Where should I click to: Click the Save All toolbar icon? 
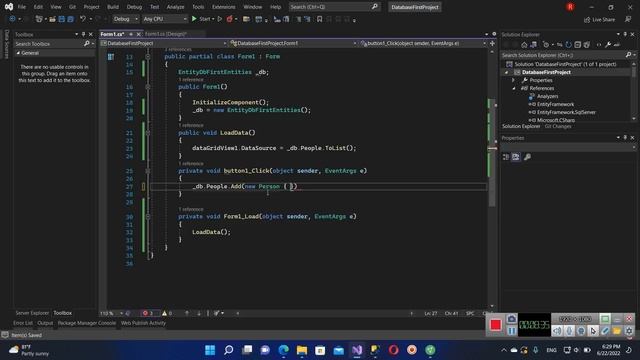70,19
